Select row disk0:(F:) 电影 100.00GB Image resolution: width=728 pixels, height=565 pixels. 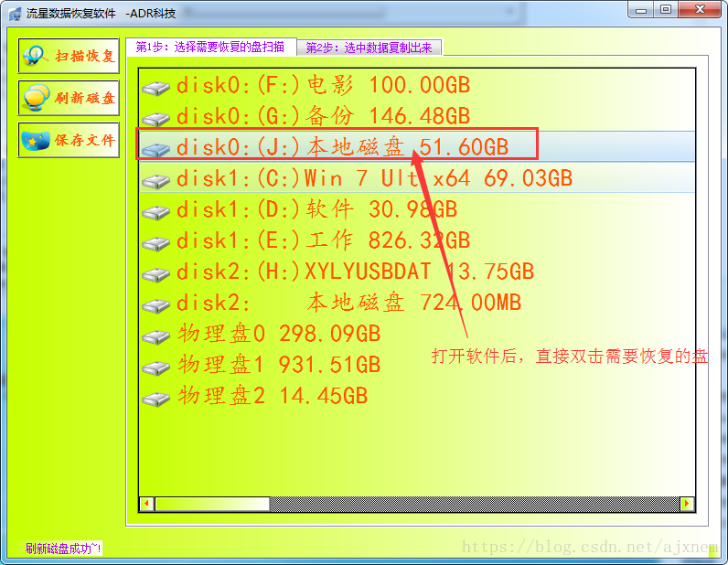pos(417,85)
